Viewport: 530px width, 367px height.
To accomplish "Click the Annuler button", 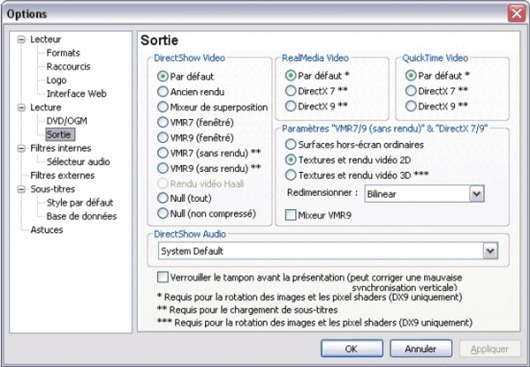I will 421,348.
